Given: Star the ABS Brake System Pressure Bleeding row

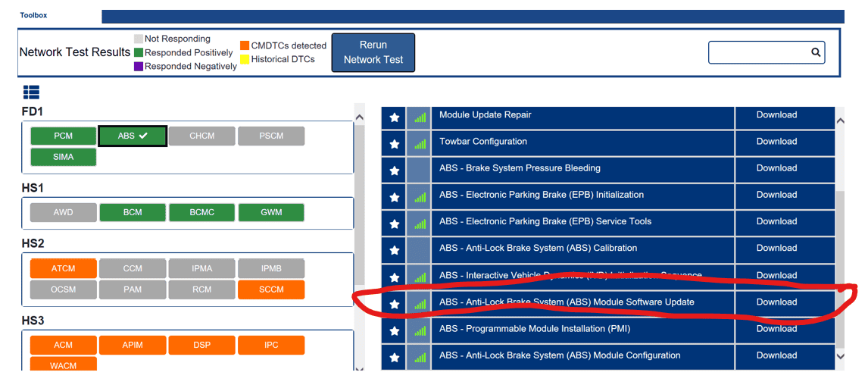Looking at the screenshot, I should click(x=394, y=171).
